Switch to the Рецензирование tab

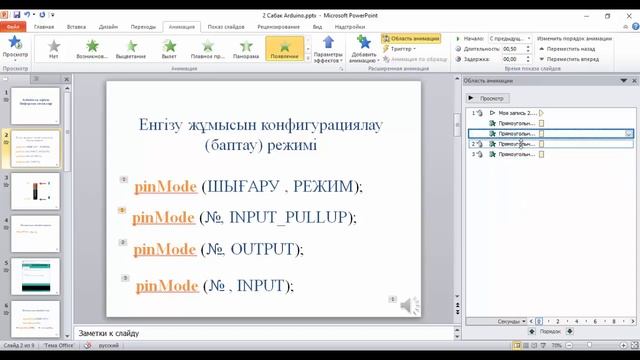tap(278, 27)
